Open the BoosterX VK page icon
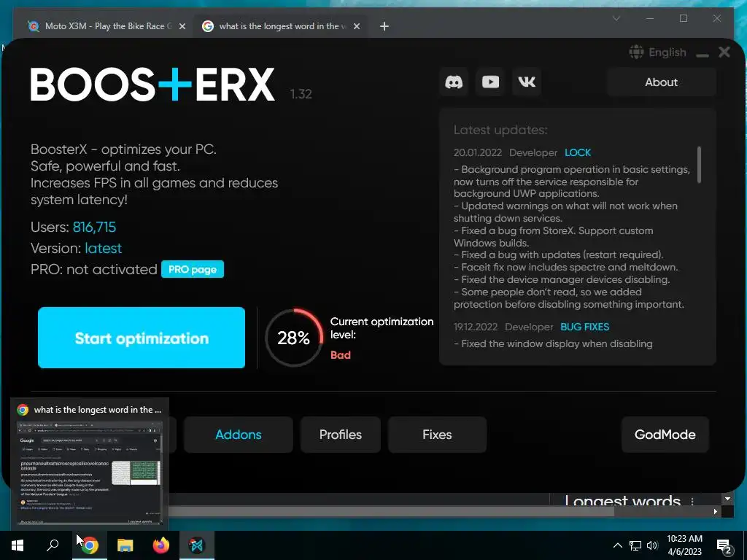The image size is (747, 560). (x=527, y=82)
